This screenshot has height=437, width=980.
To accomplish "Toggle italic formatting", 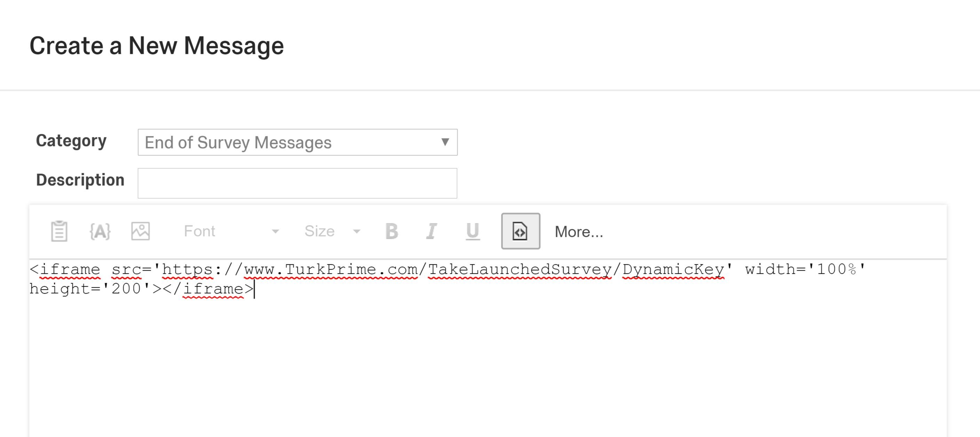I will click(x=431, y=231).
